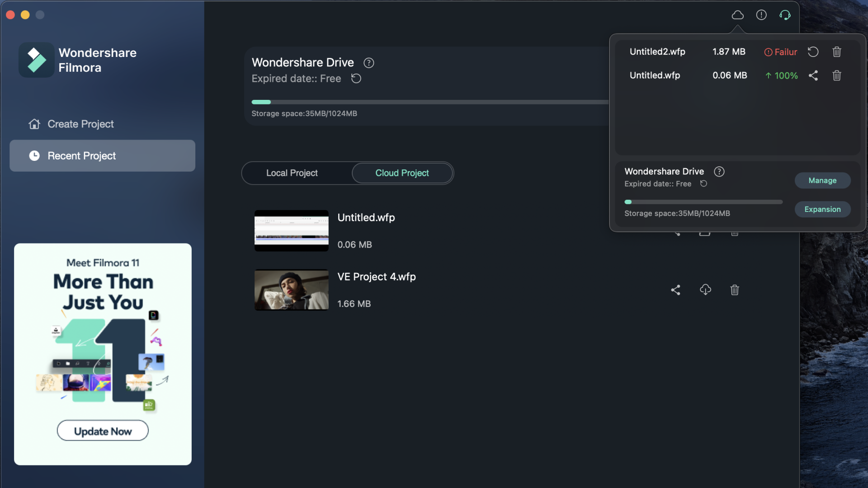Click main storage space progress bar
This screenshot has width=868, height=488.
(x=430, y=102)
